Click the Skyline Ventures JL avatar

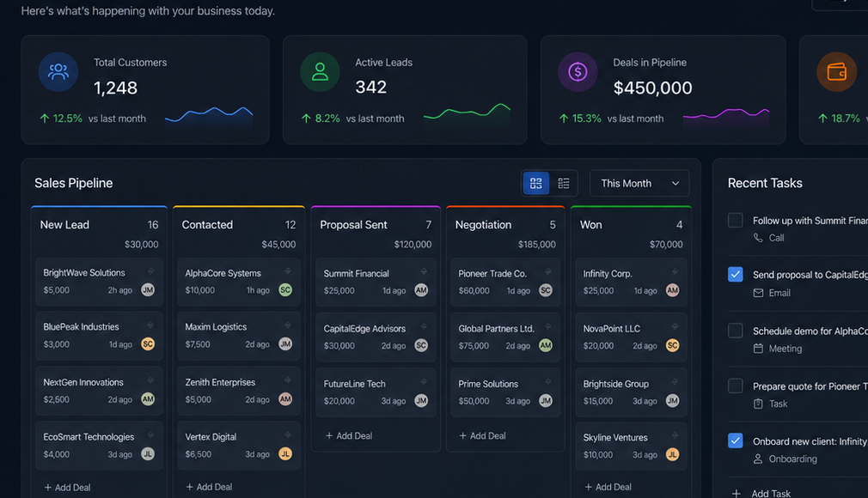[x=673, y=454]
